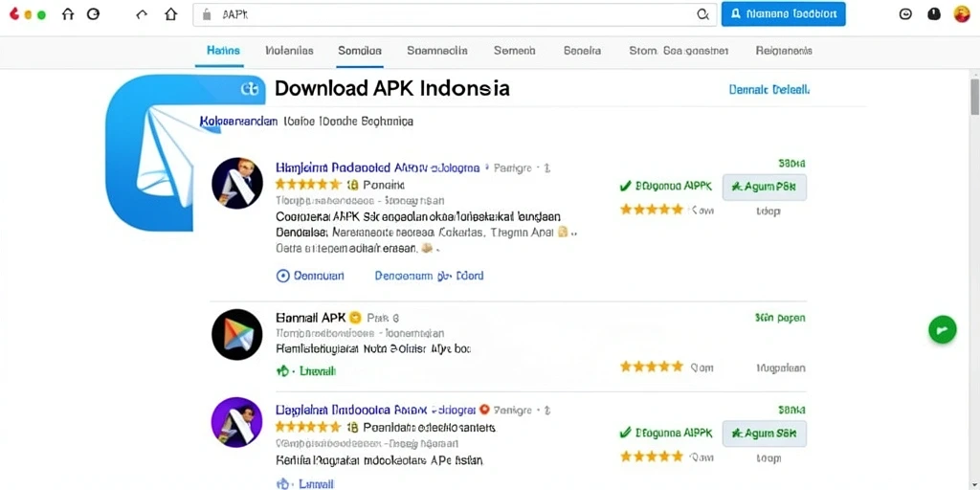Click the second Agum S8k button

(x=764, y=434)
